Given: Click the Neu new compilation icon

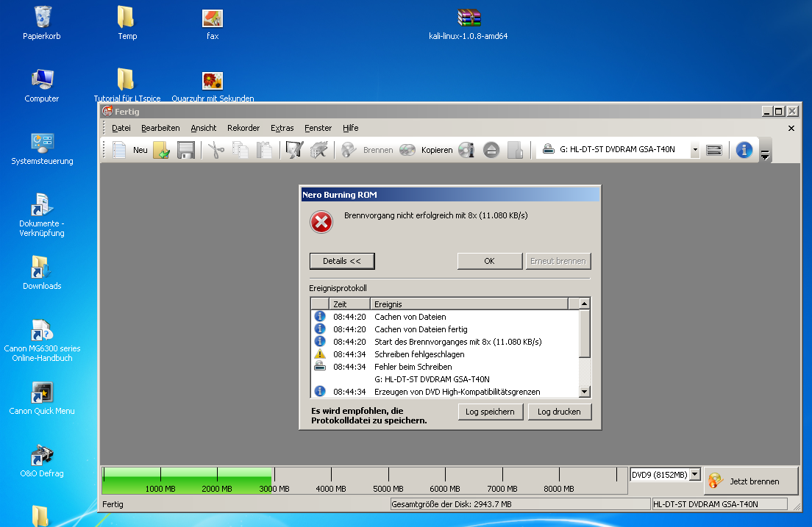Looking at the screenshot, I should [x=120, y=150].
